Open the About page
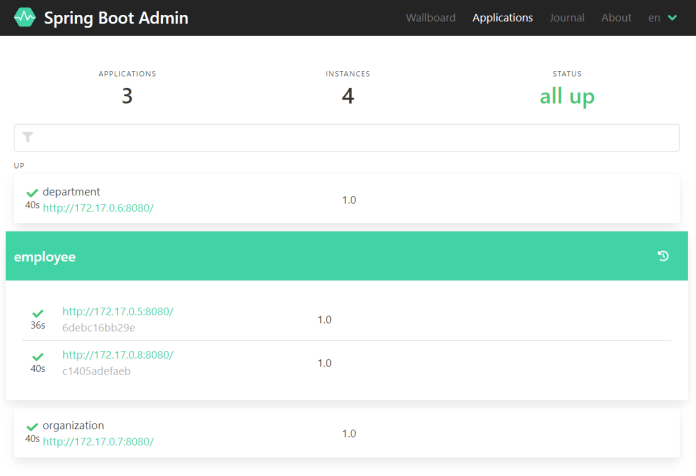 616,18
